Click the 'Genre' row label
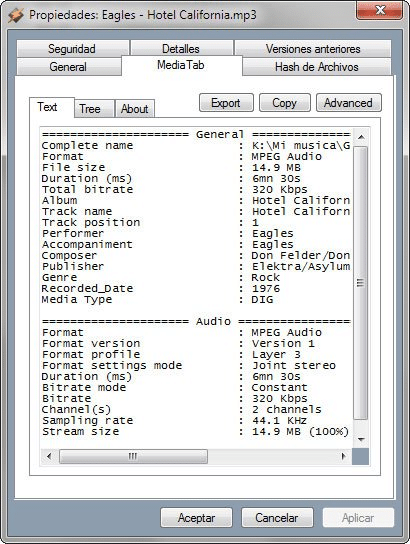This screenshot has height=544, width=410. [x=60, y=278]
